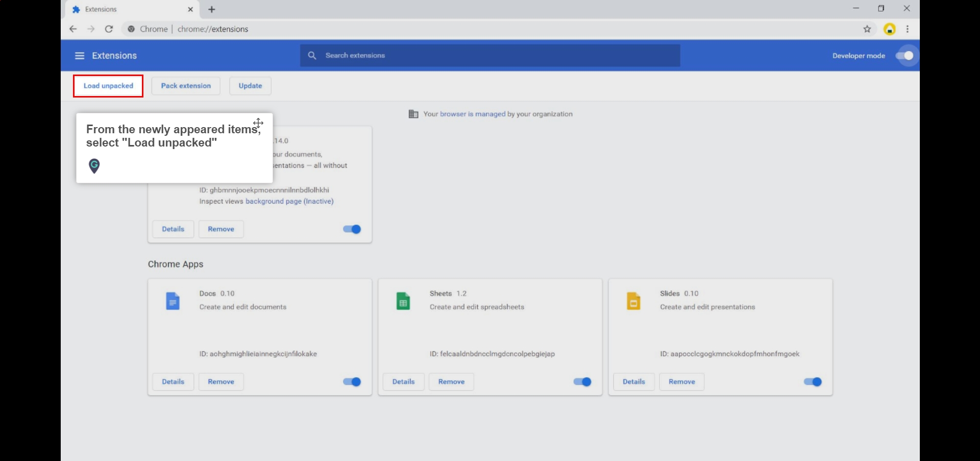Click Pack extension button
980x461 pixels.
click(186, 86)
